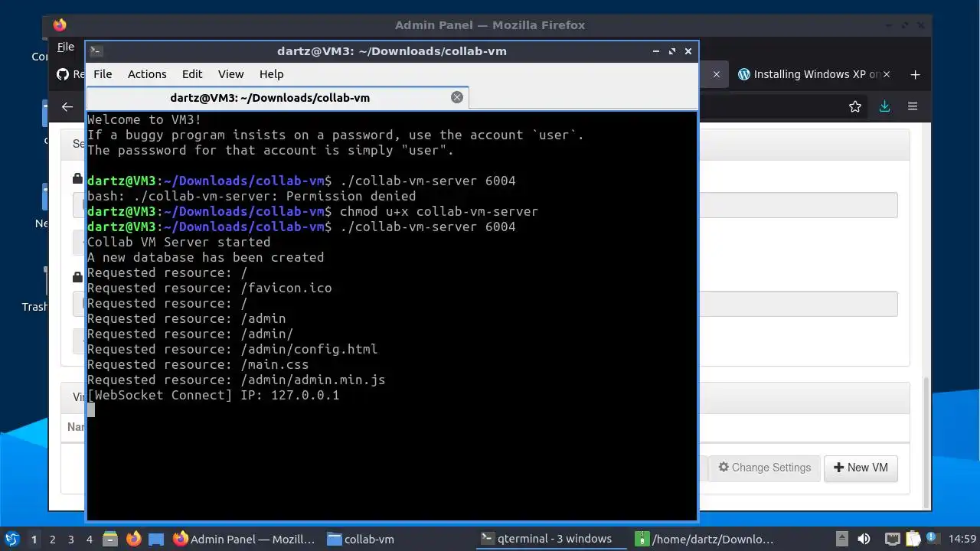The height and width of the screenshot is (551, 980).
Task: Click 'Collab VM Server started' terminal line
Action: tap(178, 242)
